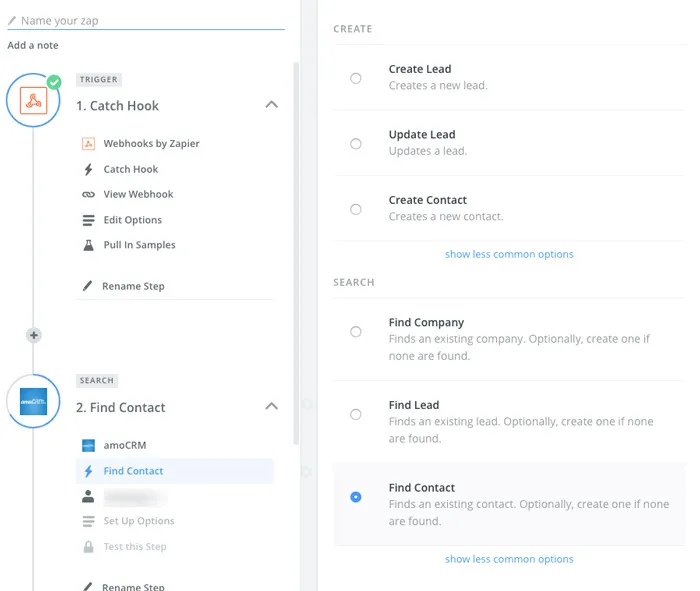This screenshot has width=700, height=591.
Task: Open highlighted Find Contact sidebar item
Action: click(x=175, y=471)
